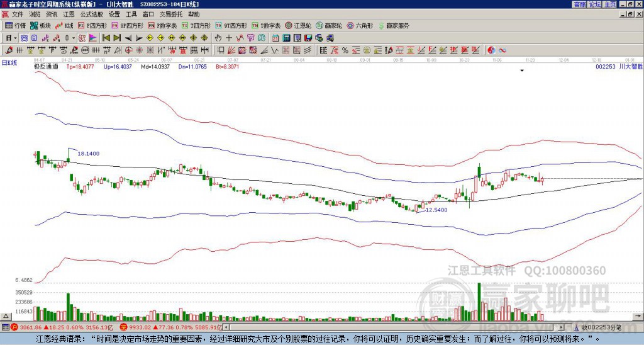Click the up-triangle button beside volume pane

pos(6,316)
